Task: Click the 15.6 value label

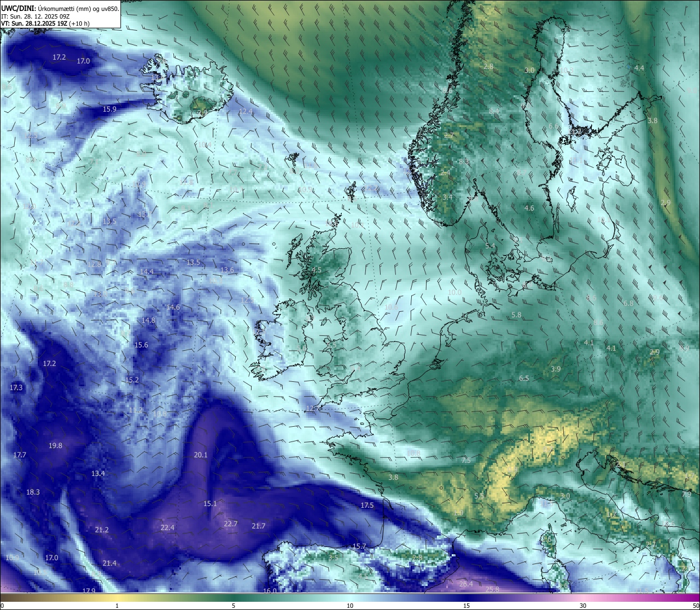Action: [141, 345]
